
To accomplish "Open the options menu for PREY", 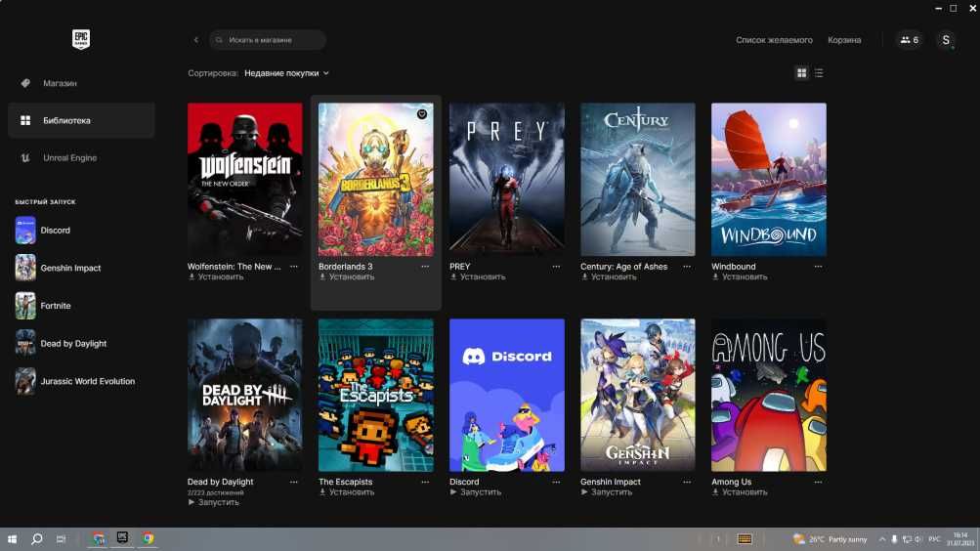I will pyautogui.click(x=556, y=267).
